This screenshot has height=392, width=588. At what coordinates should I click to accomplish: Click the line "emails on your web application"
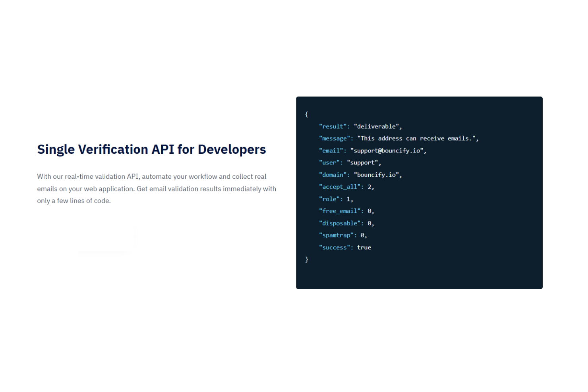pyautogui.click(x=157, y=189)
